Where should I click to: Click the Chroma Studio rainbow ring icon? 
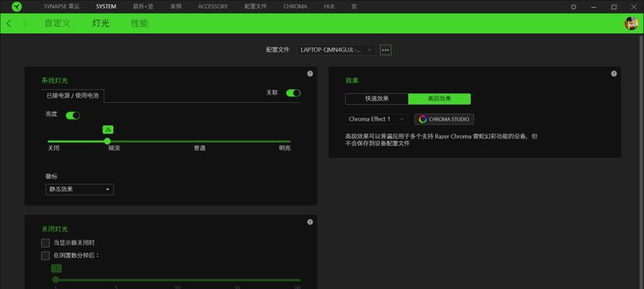423,119
